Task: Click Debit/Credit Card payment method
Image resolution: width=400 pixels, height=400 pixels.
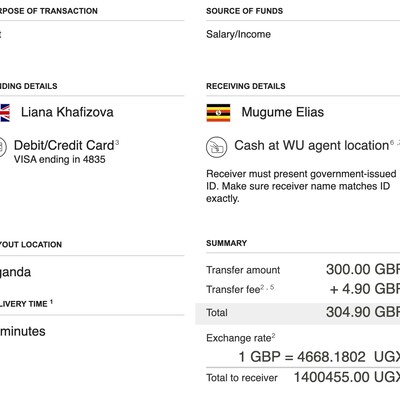Action: pyautogui.click(x=64, y=146)
